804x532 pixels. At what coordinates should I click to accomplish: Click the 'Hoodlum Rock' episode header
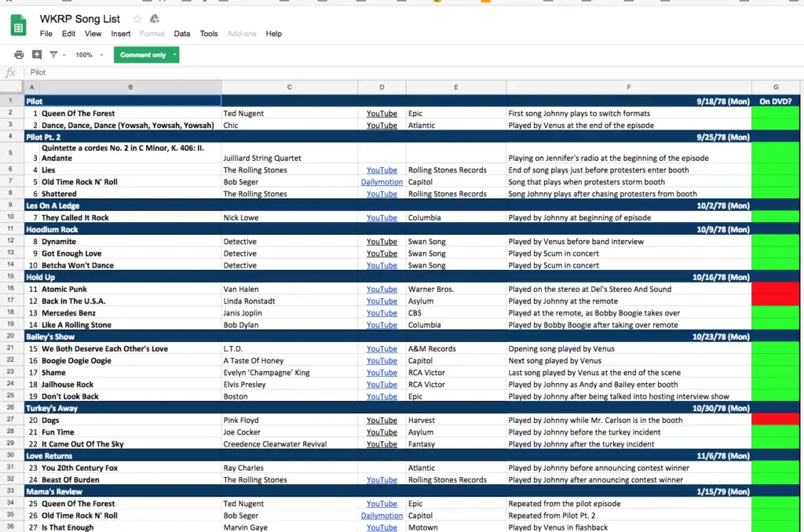click(52, 230)
